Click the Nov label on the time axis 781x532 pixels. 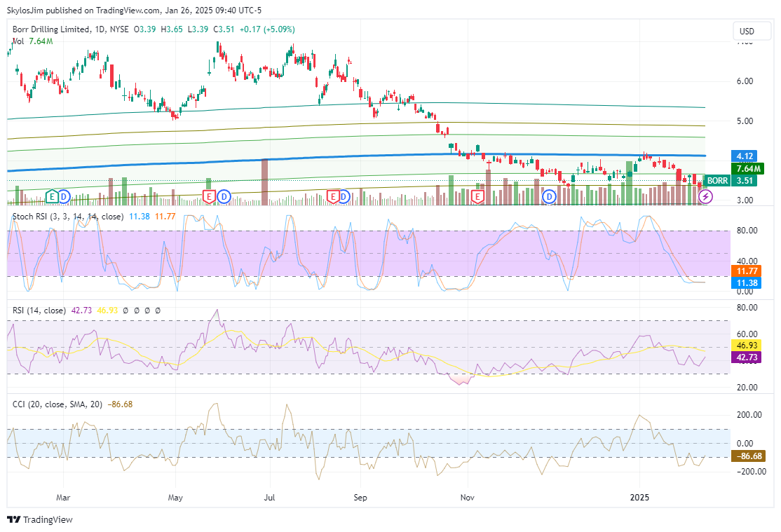[x=467, y=498]
